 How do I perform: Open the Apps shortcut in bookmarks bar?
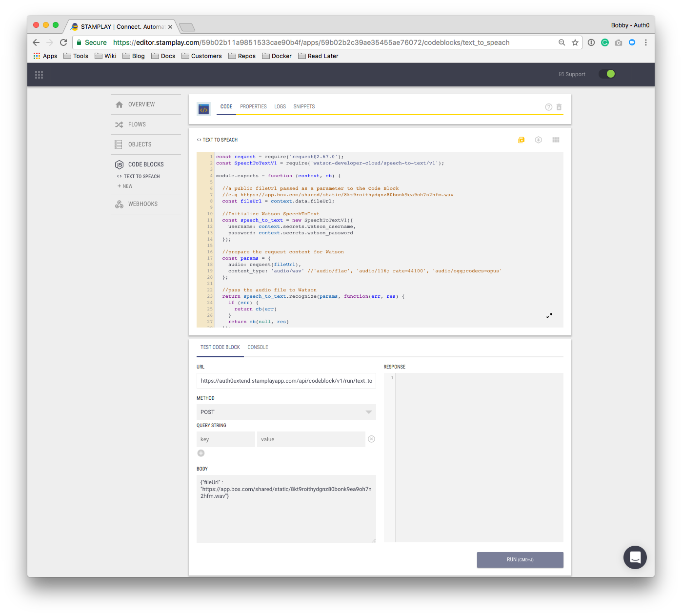click(45, 56)
